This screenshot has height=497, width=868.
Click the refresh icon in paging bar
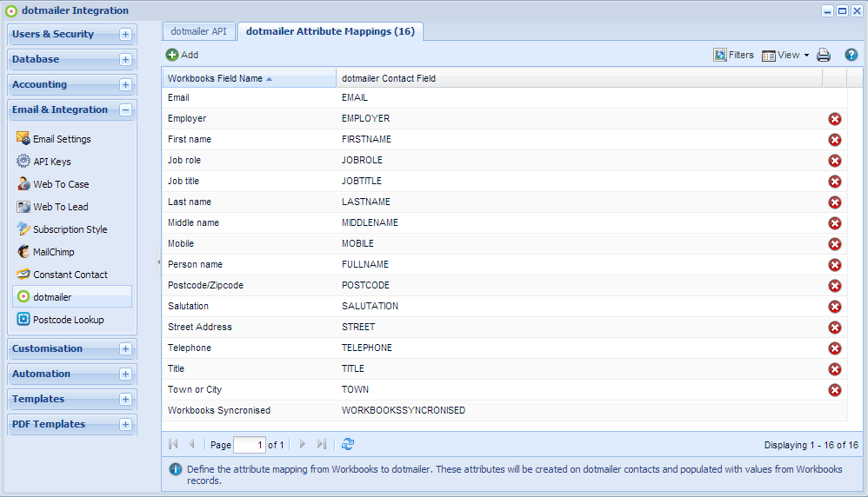click(348, 444)
